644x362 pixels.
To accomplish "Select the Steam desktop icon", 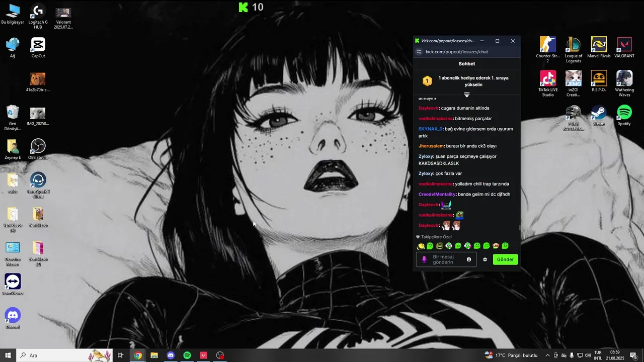I will tap(599, 115).
